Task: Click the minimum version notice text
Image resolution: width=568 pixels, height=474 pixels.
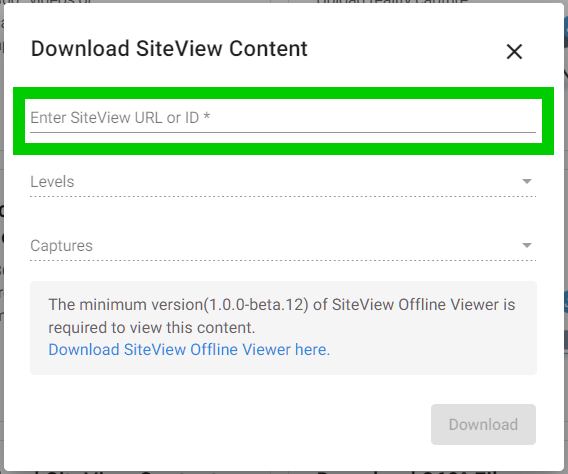Action: (x=281, y=316)
